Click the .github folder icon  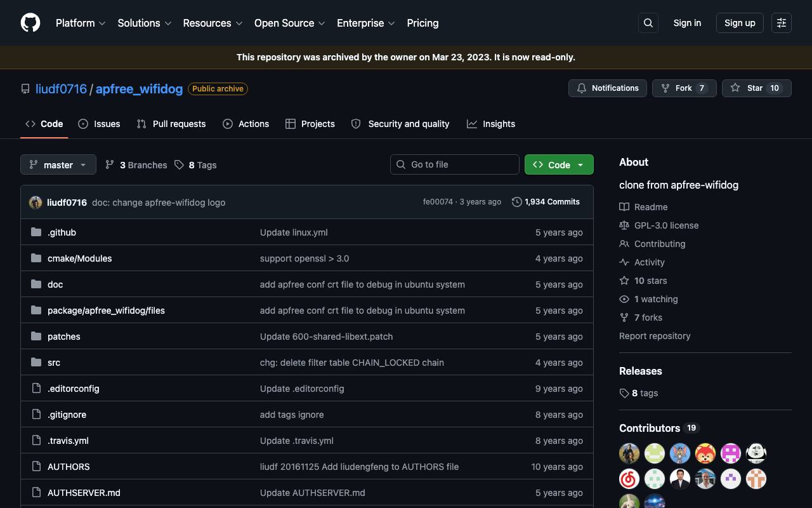coord(36,232)
